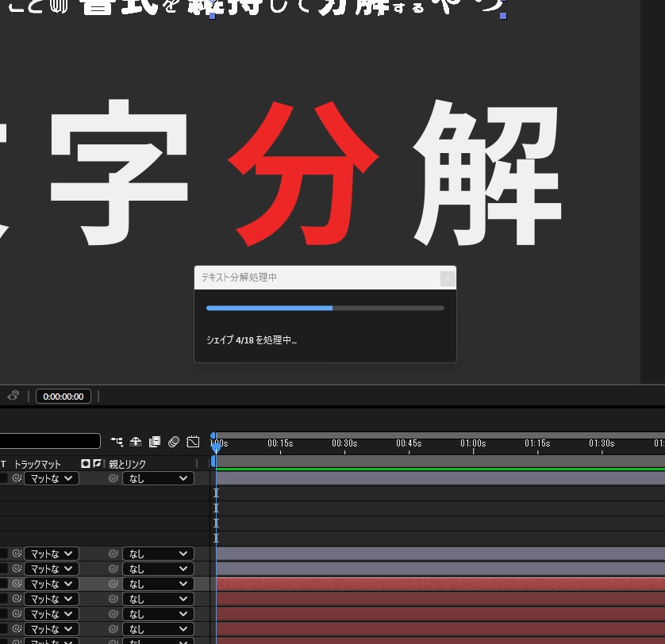Click the luma matte icon in the track matte header
Image resolution: width=665 pixels, height=644 pixels.
[97, 463]
